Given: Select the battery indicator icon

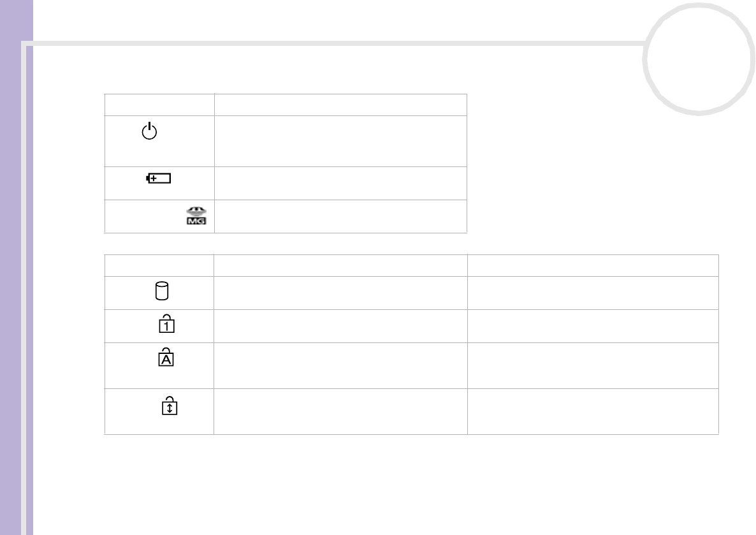Looking at the screenshot, I should click(x=159, y=179).
